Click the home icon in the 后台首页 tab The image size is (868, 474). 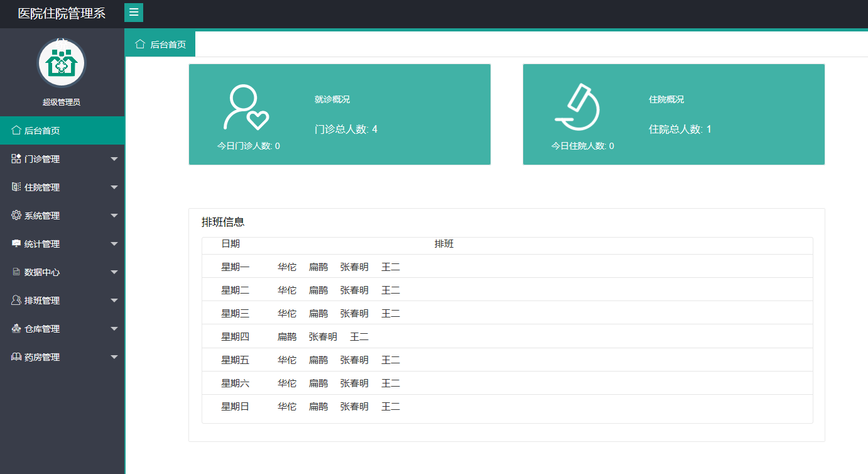140,44
